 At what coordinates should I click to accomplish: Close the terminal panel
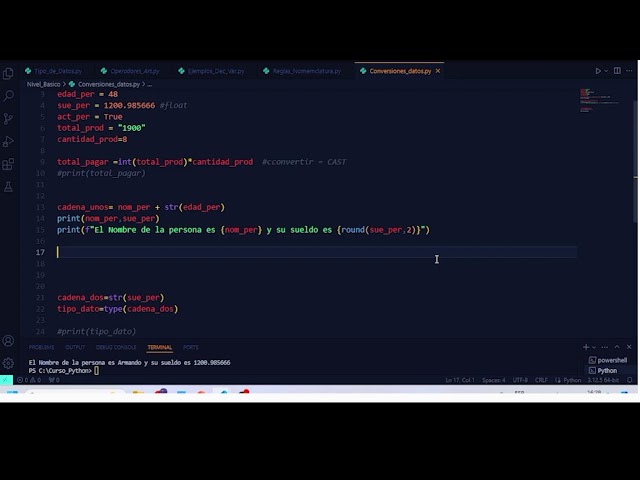click(629, 347)
